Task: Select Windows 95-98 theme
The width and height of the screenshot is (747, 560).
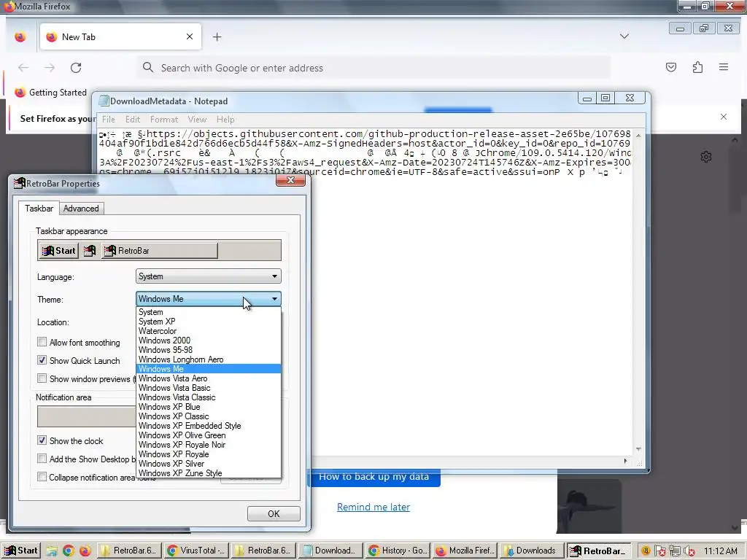Action: click(208, 350)
